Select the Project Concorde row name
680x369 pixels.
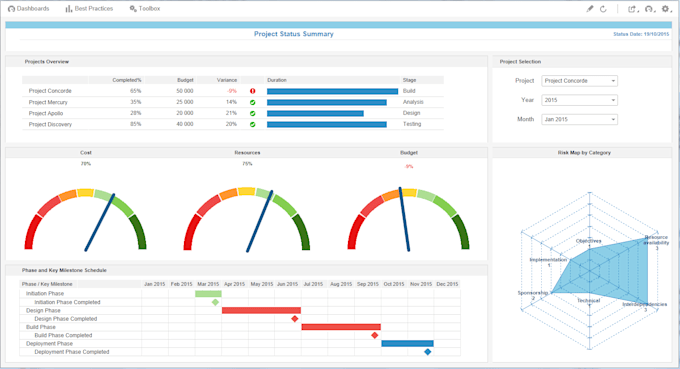click(50, 91)
